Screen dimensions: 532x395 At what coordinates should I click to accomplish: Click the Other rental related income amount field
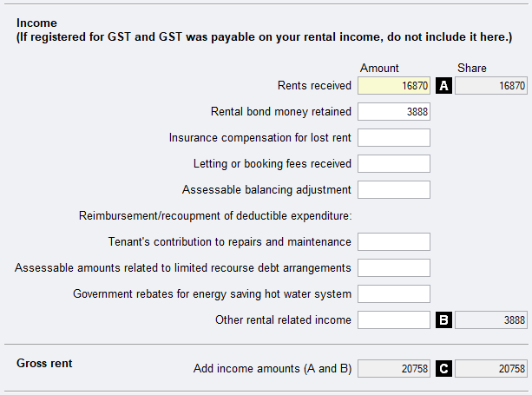click(x=394, y=320)
